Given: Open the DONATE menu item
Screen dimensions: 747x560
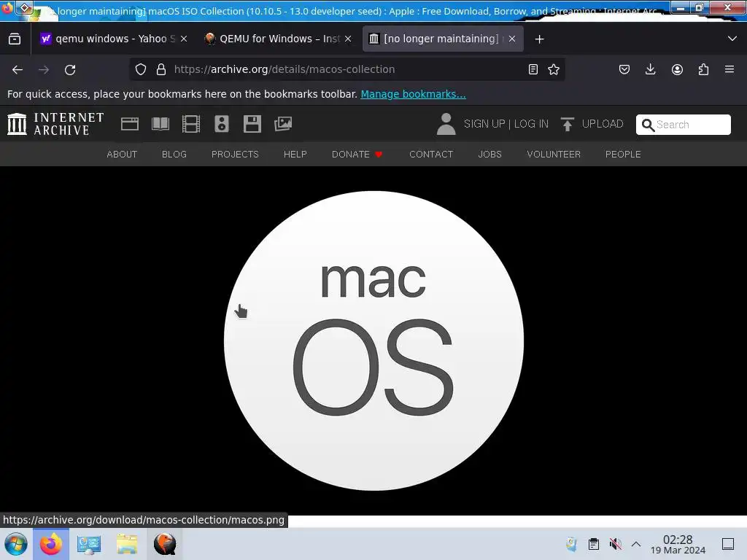Looking at the screenshot, I should pyautogui.click(x=357, y=155).
